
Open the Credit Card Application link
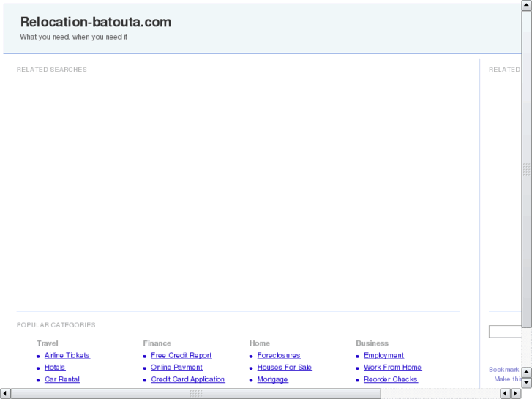click(187, 379)
